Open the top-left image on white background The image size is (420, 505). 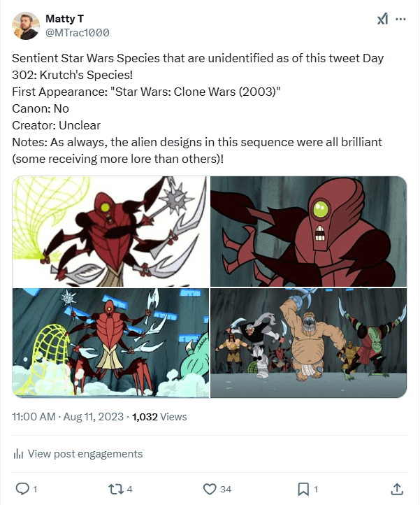110,232
